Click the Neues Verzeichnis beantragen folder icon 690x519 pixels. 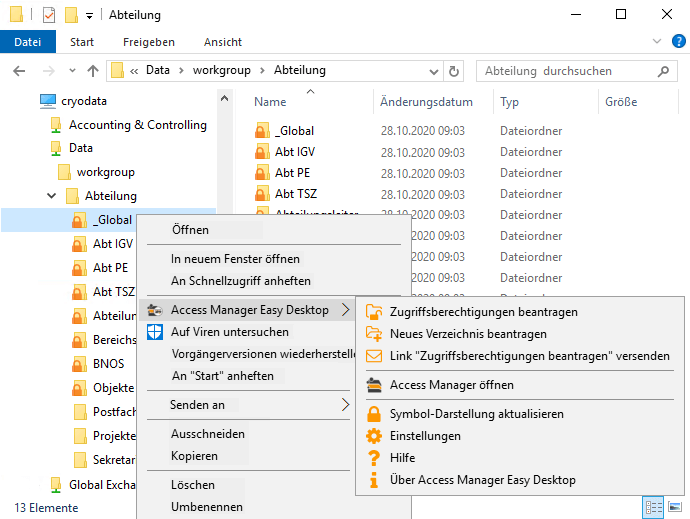pos(374,334)
